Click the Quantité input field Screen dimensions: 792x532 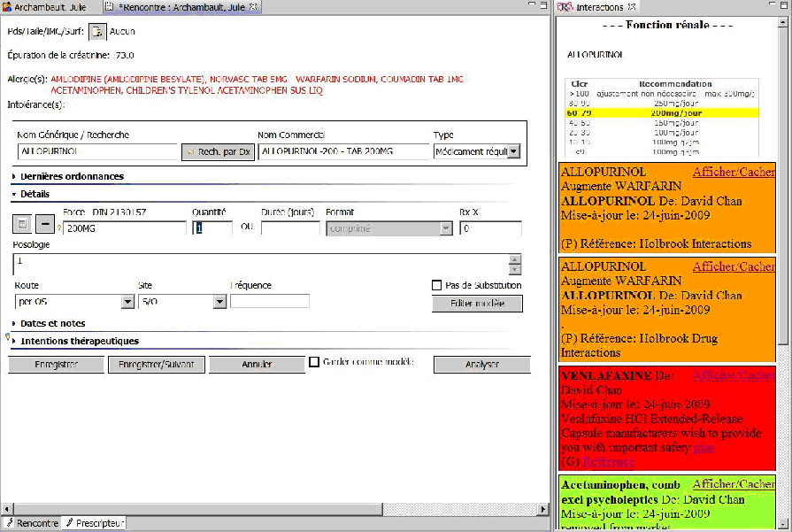pos(213,228)
